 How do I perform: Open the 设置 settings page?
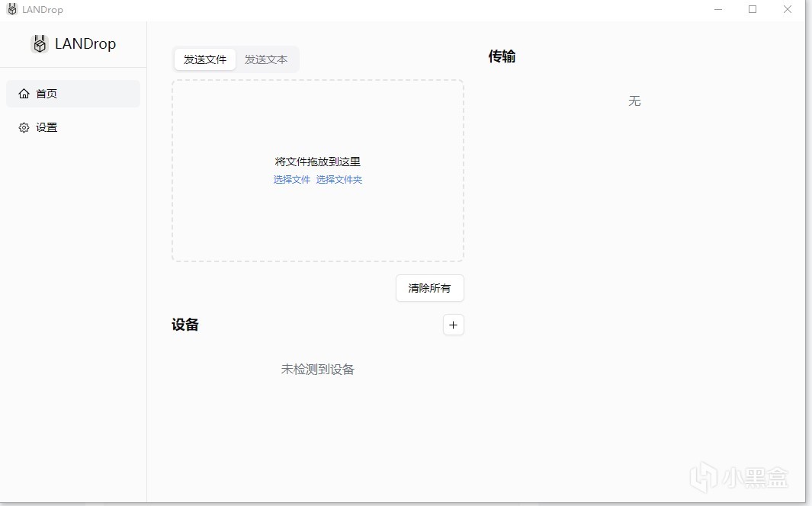[x=73, y=127]
